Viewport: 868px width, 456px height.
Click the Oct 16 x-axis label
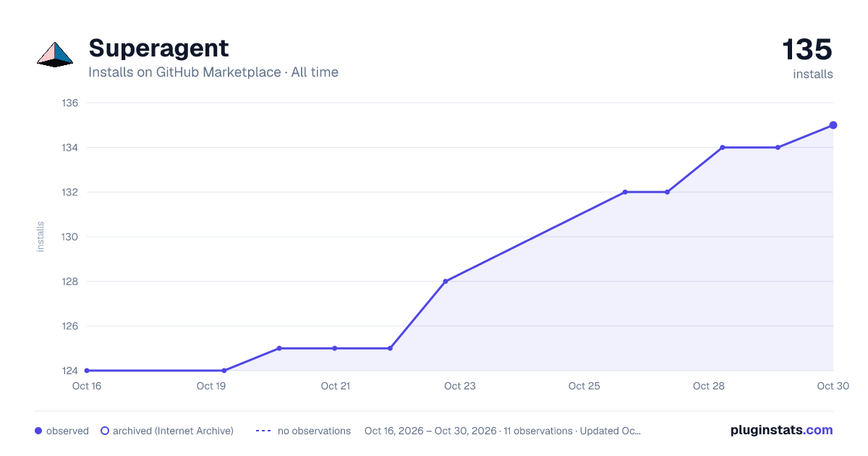tap(87, 387)
